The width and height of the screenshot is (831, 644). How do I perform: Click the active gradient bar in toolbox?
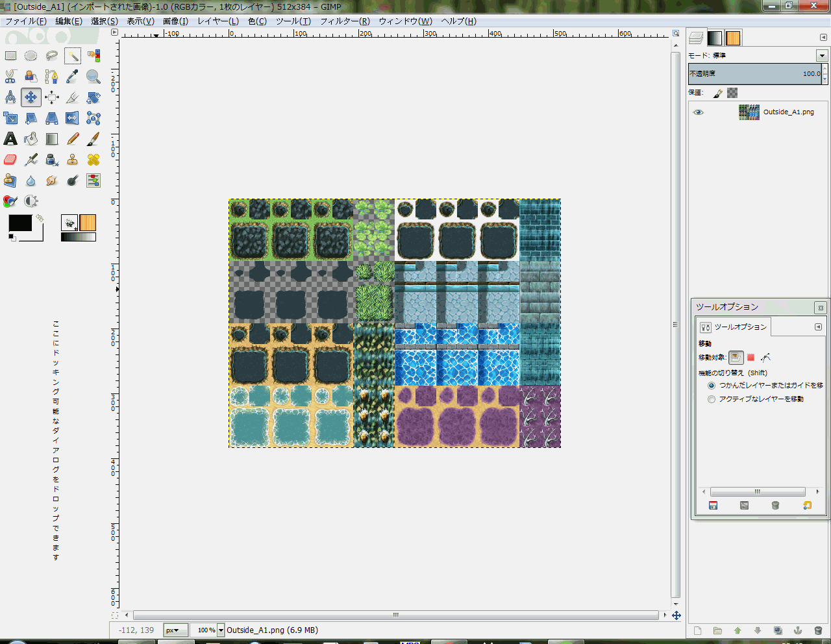click(78, 237)
